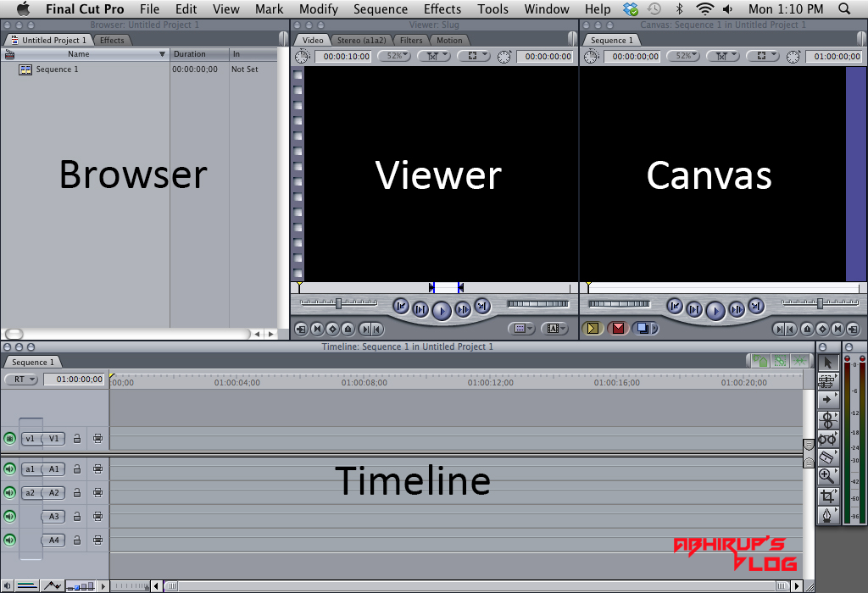Mute the A1 audio track speaker icon

pos(8,468)
